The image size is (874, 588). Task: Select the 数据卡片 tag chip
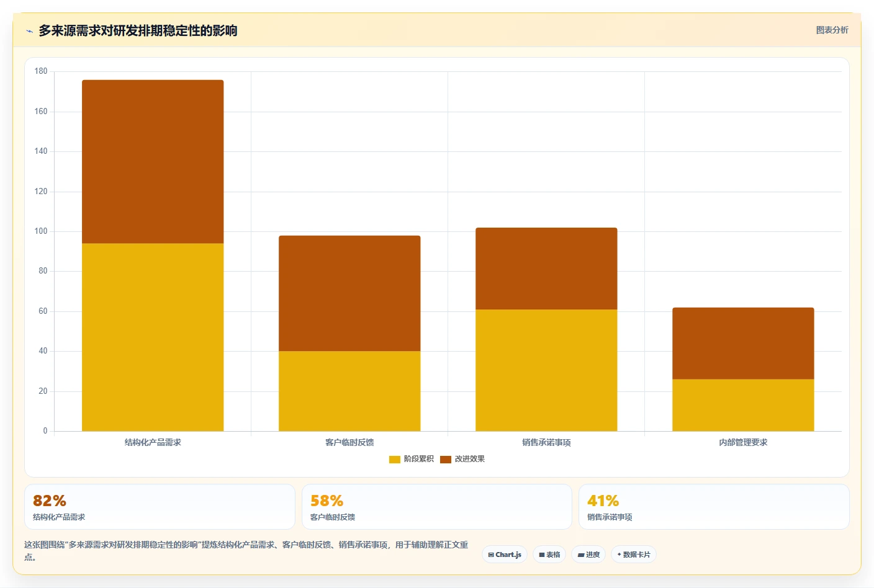click(634, 555)
